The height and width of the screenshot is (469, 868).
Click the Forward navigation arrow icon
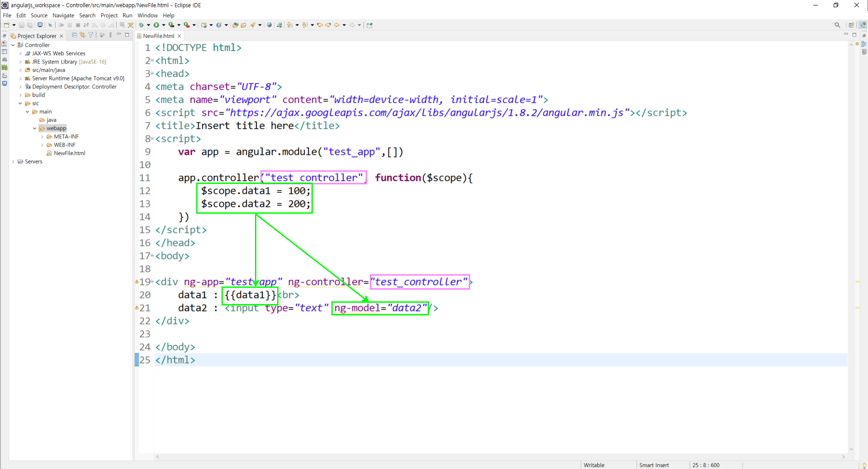click(352, 25)
